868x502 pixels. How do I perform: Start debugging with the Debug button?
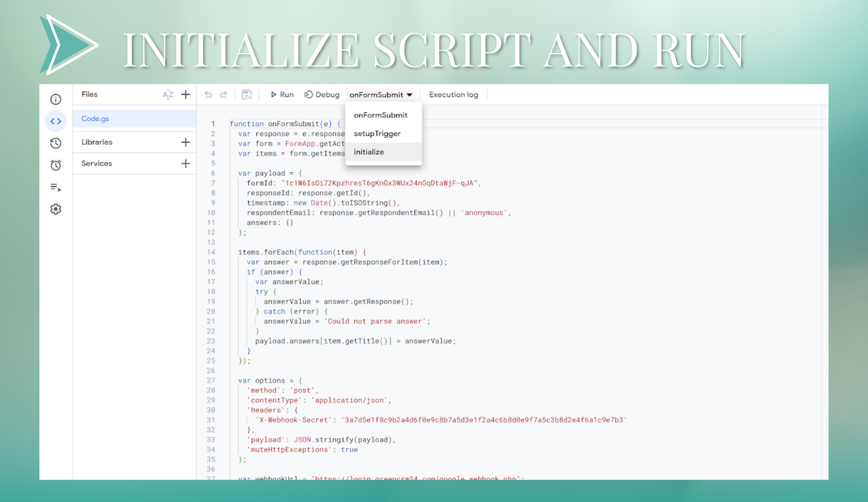click(322, 94)
